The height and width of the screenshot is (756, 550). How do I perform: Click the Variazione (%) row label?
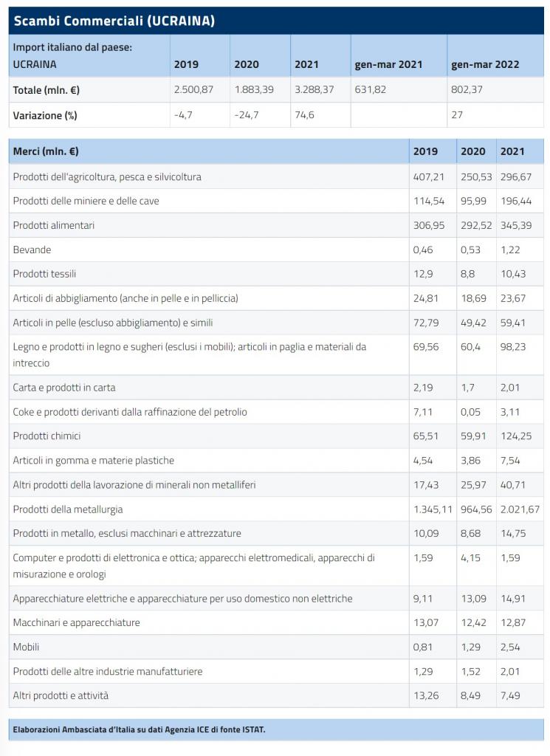[x=45, y=115]
